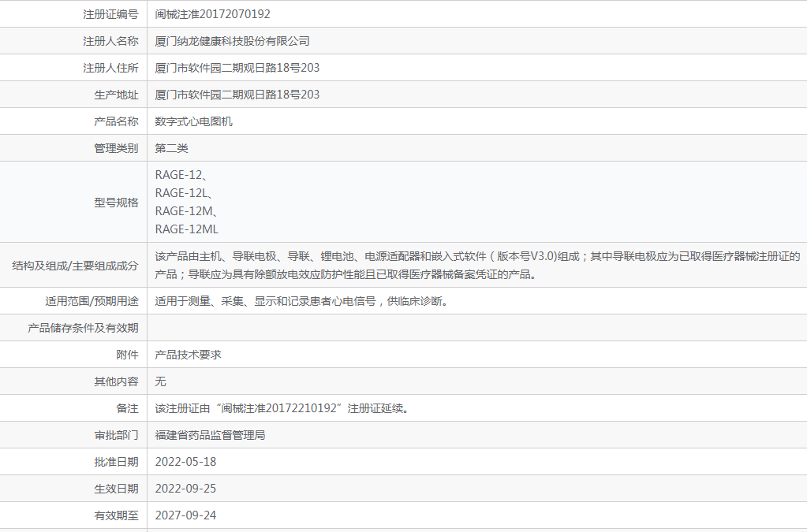Screen dimensions: 807x532
Task: Click the registration number 闽械注准20172070192
Action: [212, 14]
